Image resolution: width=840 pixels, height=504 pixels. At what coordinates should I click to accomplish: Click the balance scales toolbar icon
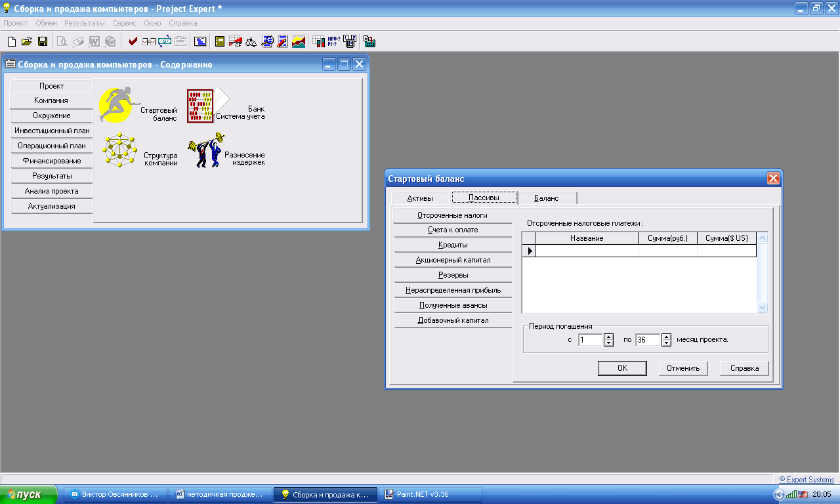(x=251, y=41)
